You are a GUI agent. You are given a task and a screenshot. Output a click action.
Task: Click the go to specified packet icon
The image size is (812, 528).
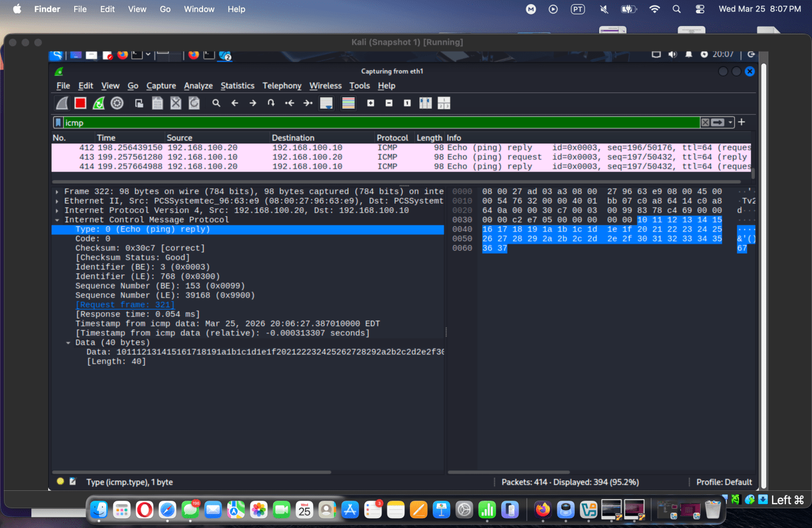(x=271, y=103)
